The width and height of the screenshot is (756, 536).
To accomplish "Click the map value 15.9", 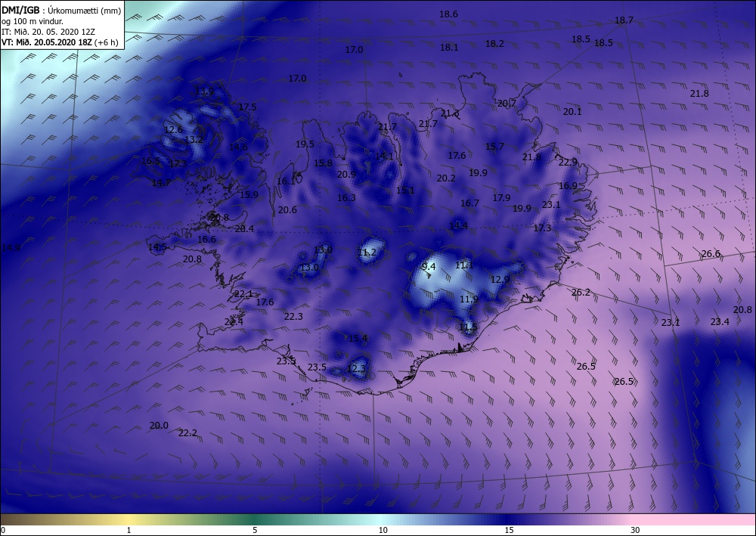I will click(x=249, y=195).
